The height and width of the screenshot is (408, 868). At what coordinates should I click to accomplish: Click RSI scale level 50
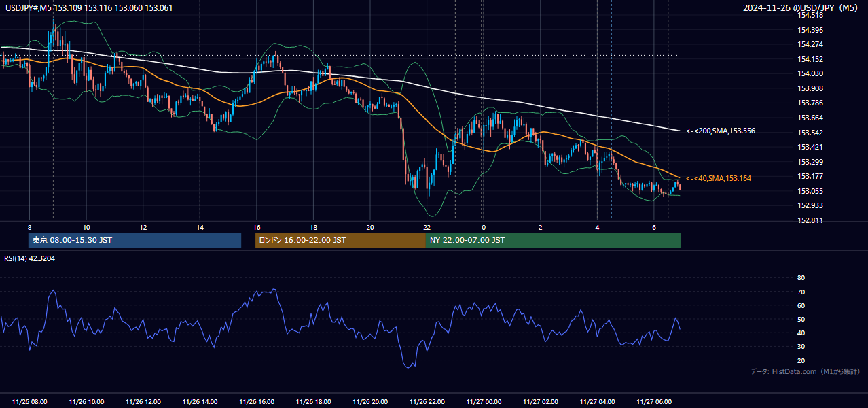(x=801, y=319)
